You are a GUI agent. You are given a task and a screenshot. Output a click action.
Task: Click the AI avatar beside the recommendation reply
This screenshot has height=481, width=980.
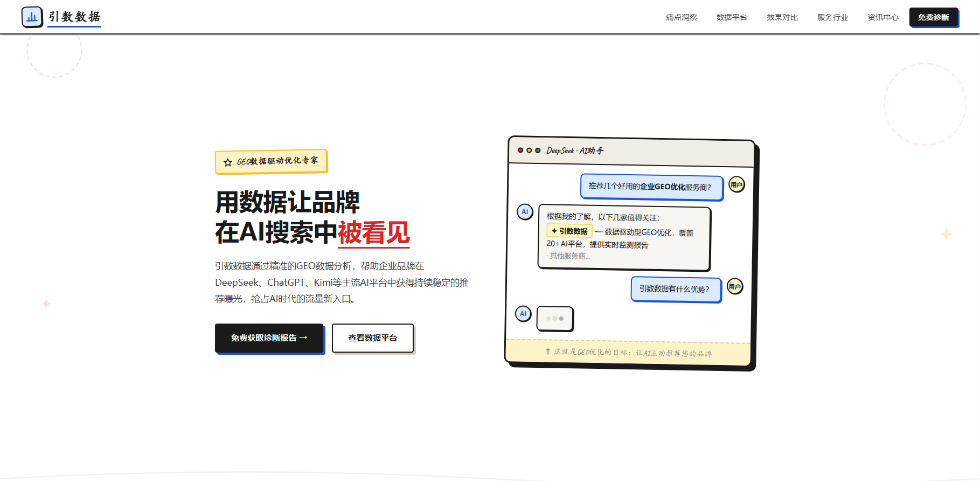tap(525, 212)
